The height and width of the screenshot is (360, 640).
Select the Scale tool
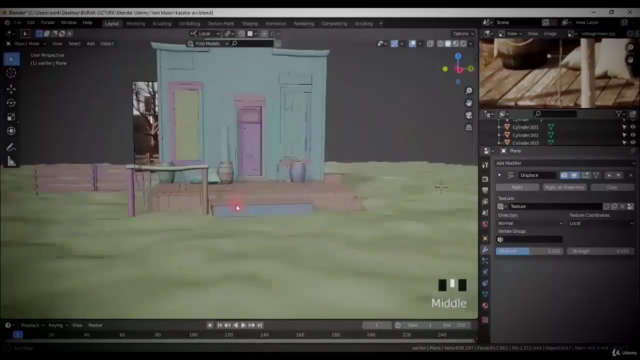click(x=11, y=117)
